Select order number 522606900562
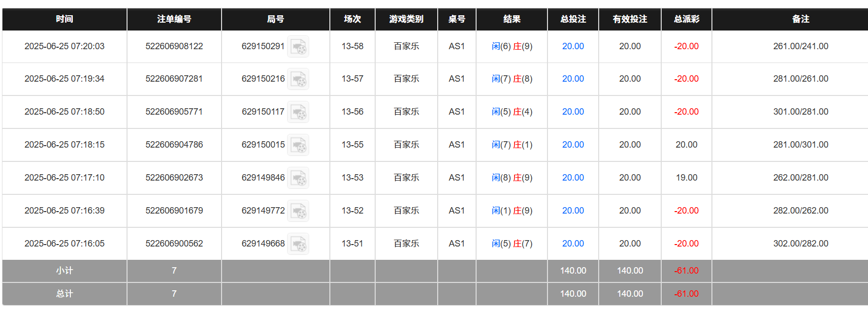868x310 pixels. (x=174, y=244)
